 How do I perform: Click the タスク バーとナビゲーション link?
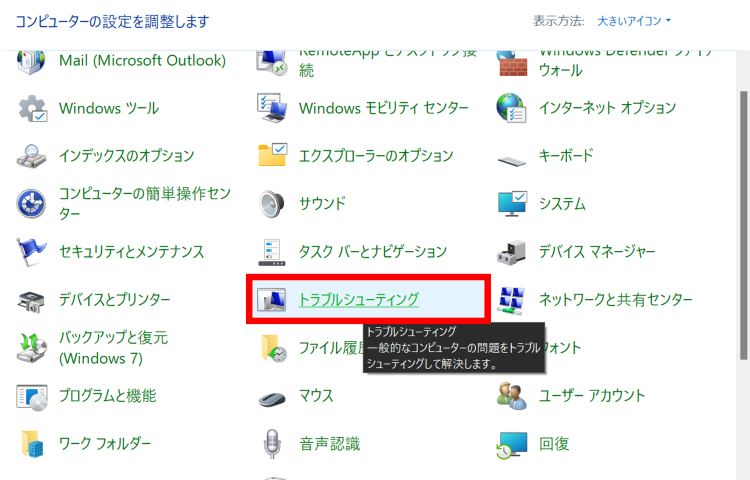click(373, 251)
